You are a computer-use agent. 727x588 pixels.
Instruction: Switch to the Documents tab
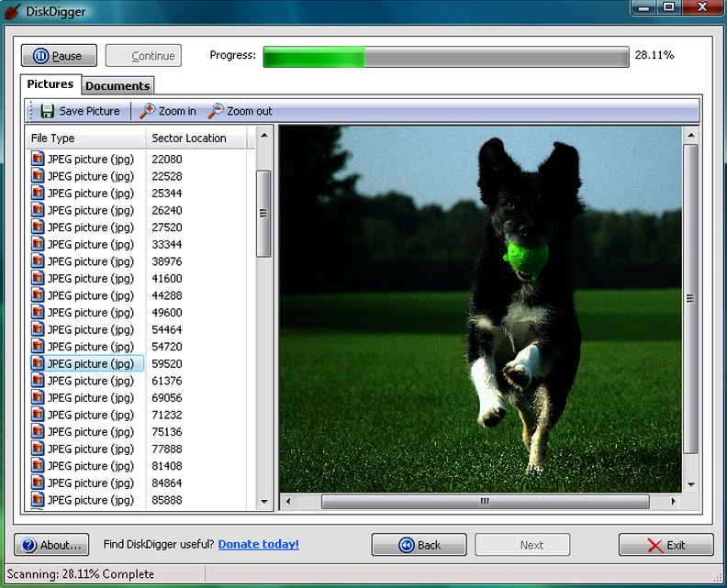(117, 85)
